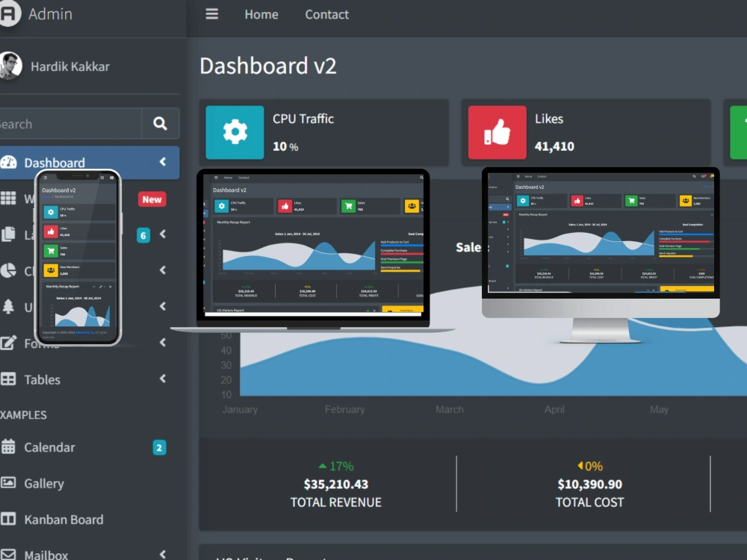Click the Kanban Board columns icon
The width and height of the screenshot is (747, 560).
pyautogui.click(x=8, y=519)
